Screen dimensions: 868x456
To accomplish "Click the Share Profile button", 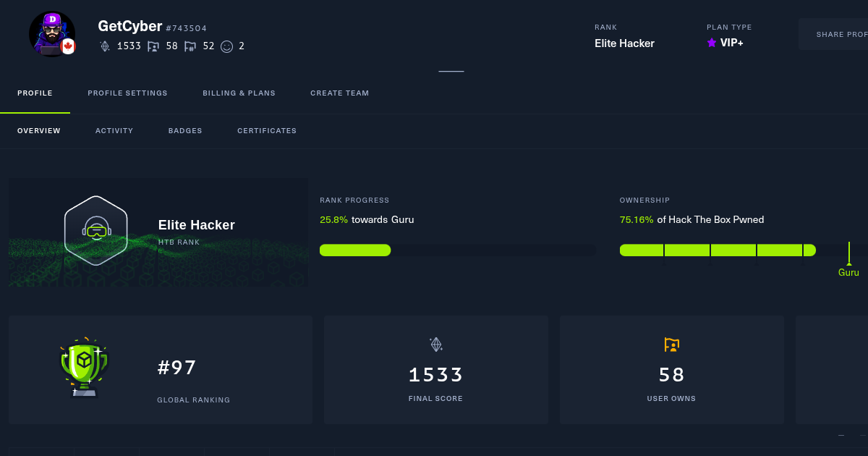I will click(x=833, y=34).
